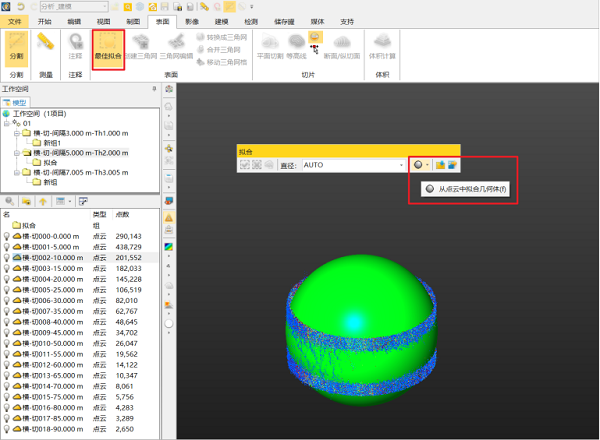Sort list by the 点数 column header

pyautogui.click(x=122, y=215)
